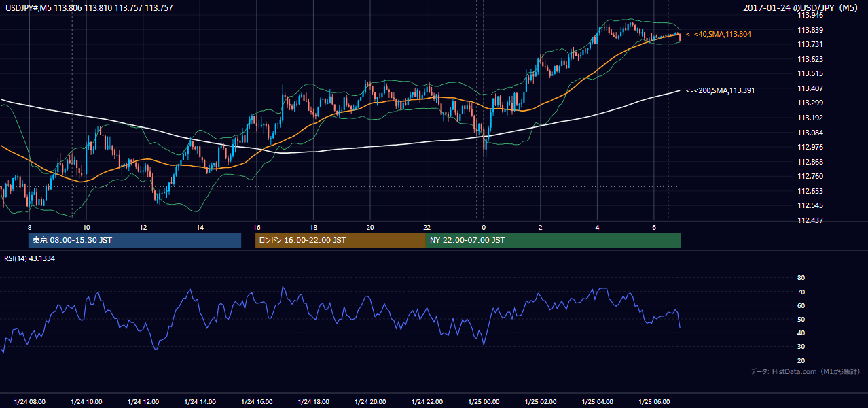This screenshot has height=408, width=868.
Task: Click the bottom date label 1/24 12:00
Action: [x=143, y=402]
